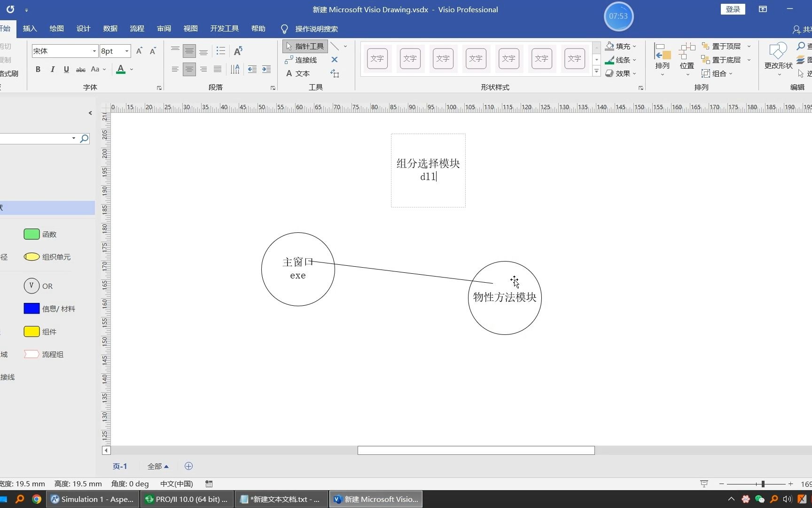The image size is (812, 508).
Task: Select the Connector tool 连接线
Action: (301, 60)
